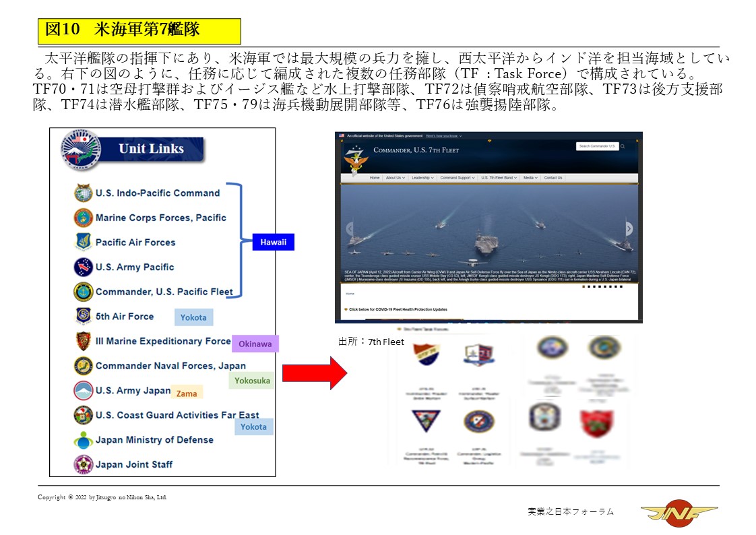Open Marine Corps Forces, Pacific link
Image resolution: width=756 pixels, height=535 pixels.
(160, 218)
